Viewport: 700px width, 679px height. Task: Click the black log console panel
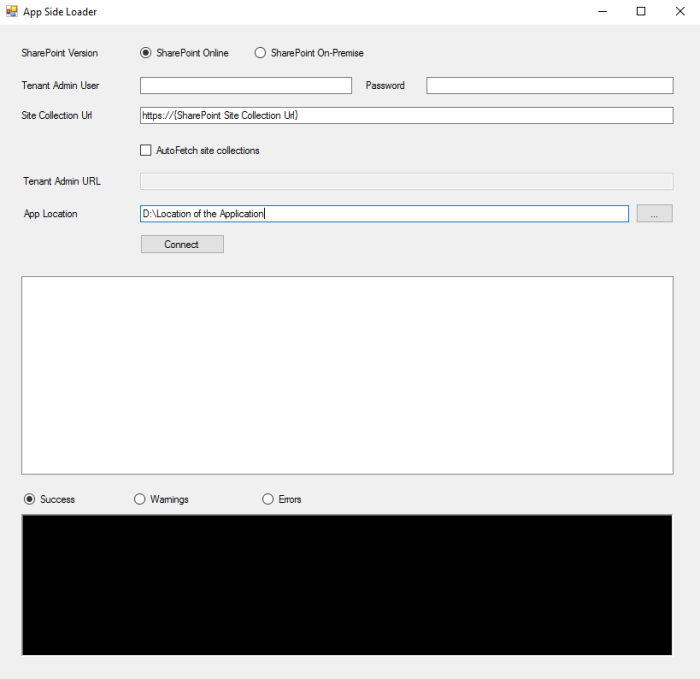[x=347, y=585]
